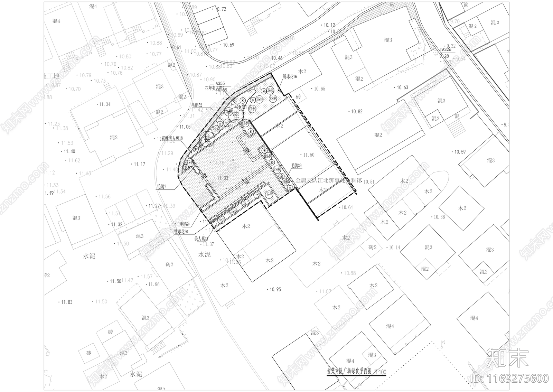Click the plant label 毛鹃39
Viewport: 553px width, 392px height.
tap(296, 166)
